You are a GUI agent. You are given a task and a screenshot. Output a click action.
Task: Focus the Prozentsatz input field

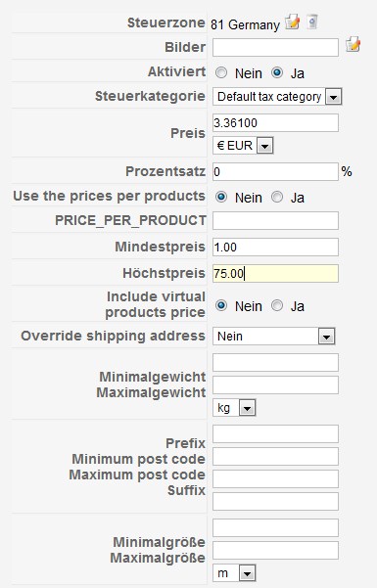pos(275,172)
